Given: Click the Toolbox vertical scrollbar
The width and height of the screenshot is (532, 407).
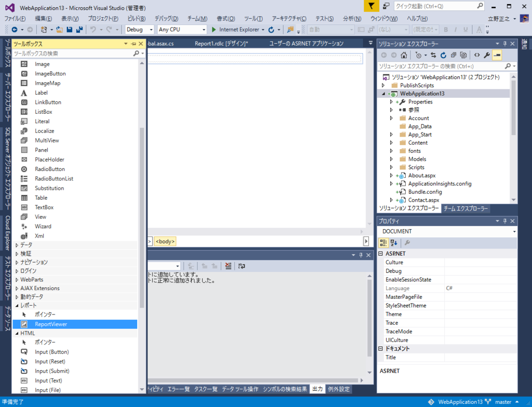Looking at the screenshot, I should click(142, 217).
